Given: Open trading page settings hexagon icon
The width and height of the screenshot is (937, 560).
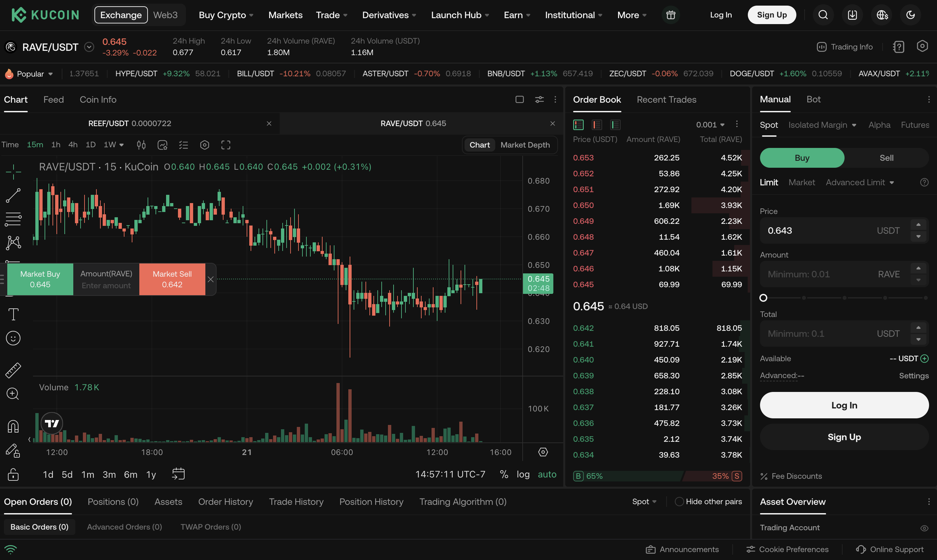Looking at the screenshot, I should click(922, 47).
